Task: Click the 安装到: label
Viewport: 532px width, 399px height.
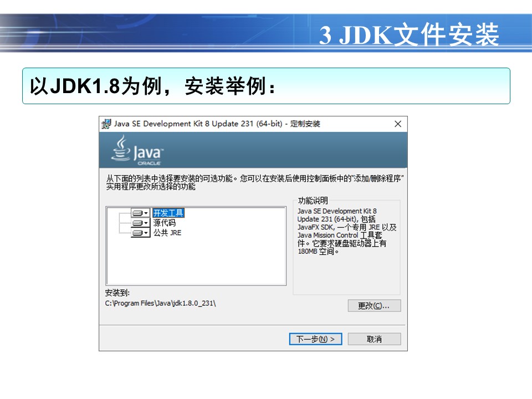Action: click(x=117, y=293)
